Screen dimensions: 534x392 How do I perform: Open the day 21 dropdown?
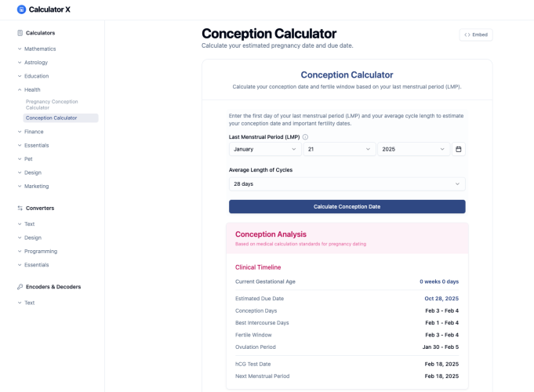pos(340,149)
